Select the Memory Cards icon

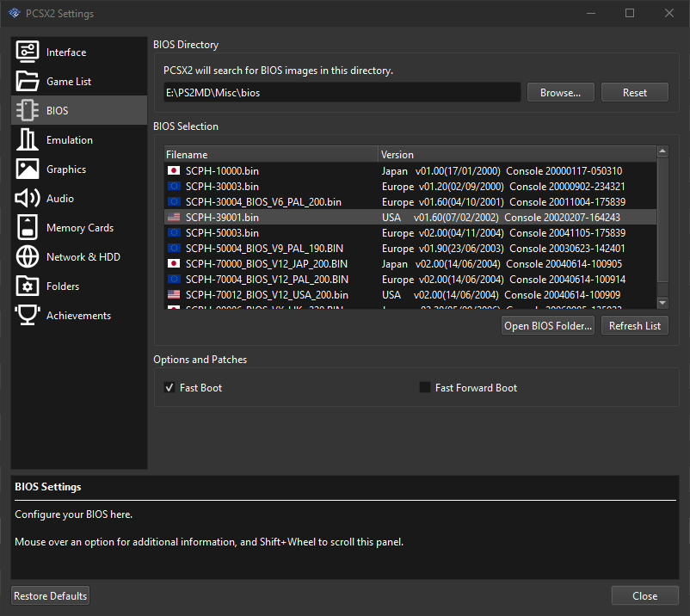tap(28, 227)
